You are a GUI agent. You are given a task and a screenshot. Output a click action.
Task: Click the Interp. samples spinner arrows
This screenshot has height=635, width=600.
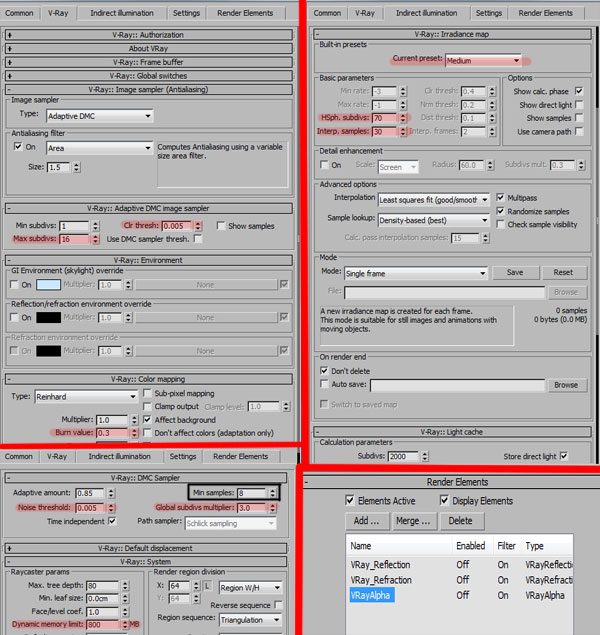tap(403, 131)
